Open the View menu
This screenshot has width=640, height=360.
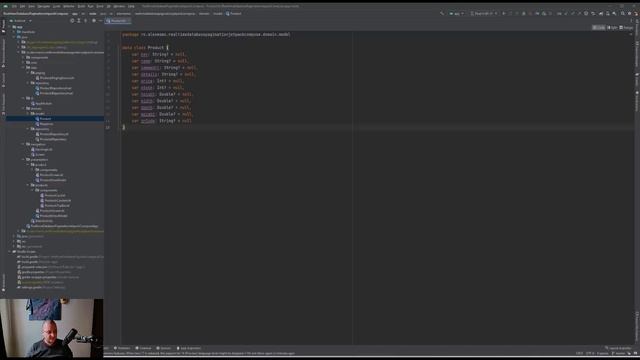point(31,6)
